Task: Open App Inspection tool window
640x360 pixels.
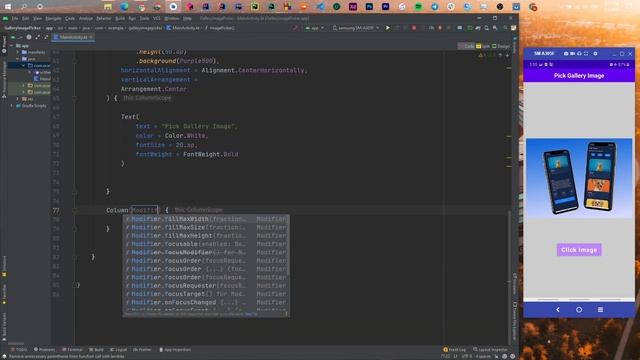Action: (175, 350)
